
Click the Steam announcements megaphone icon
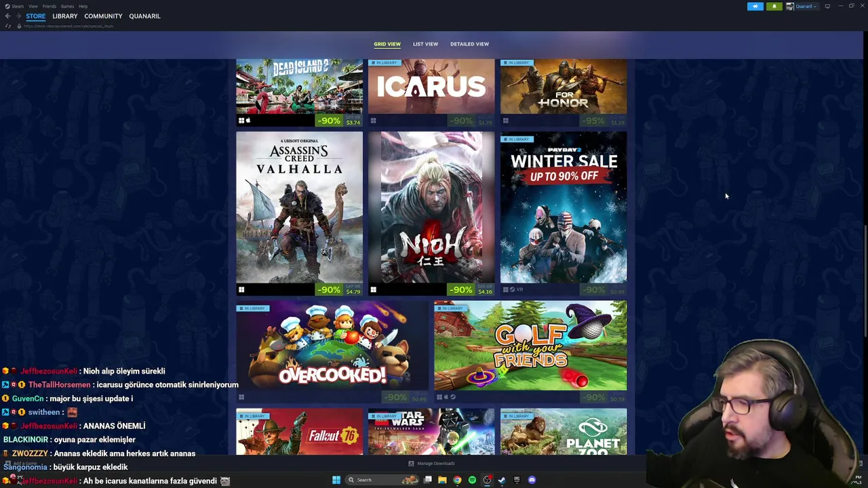[x=755, y=6]
